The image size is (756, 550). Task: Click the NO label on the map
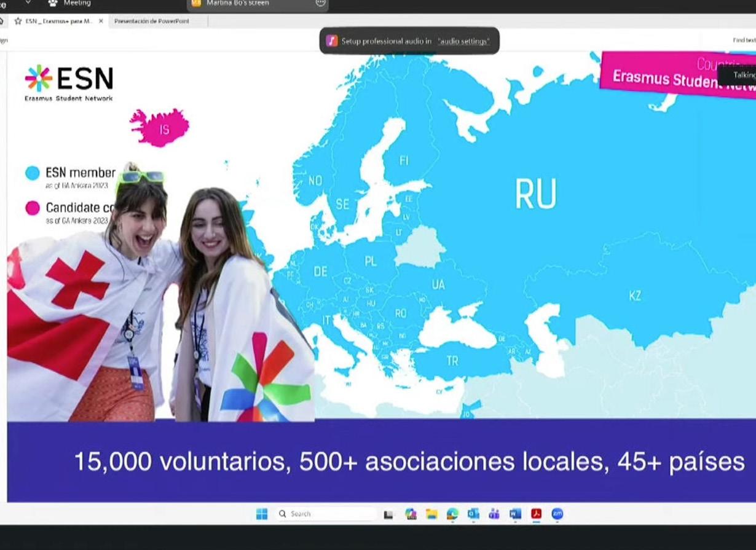tap(315, 181)
